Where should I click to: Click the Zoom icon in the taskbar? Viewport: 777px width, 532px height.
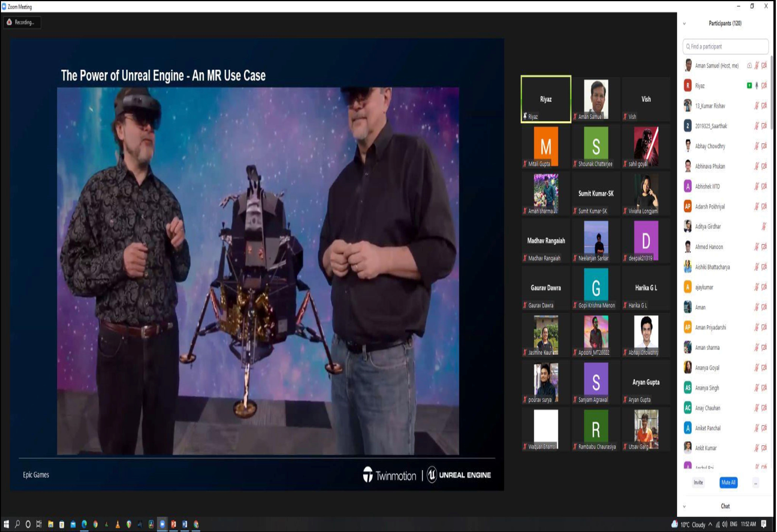pyautogui.click(x=162, y=524)
